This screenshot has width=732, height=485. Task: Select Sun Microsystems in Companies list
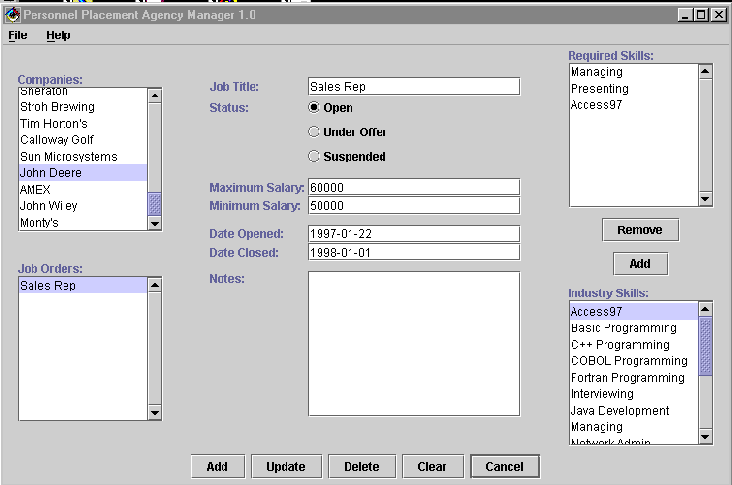[69, 157]
